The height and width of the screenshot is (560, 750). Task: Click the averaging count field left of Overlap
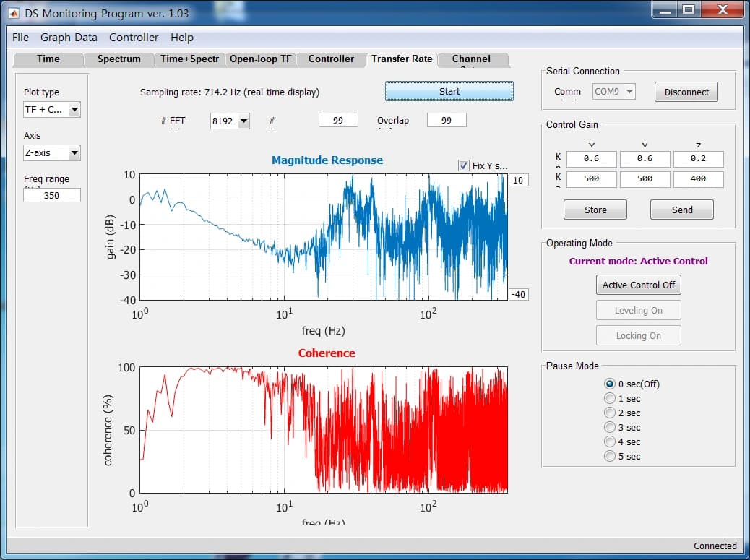pos(338,121)
